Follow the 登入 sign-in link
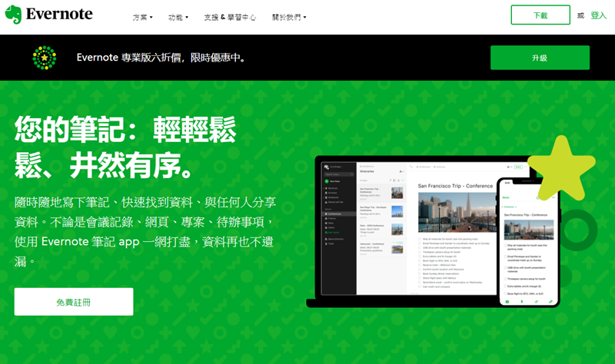Viewport: 615px width, 364px height. (x=599, y=15)
